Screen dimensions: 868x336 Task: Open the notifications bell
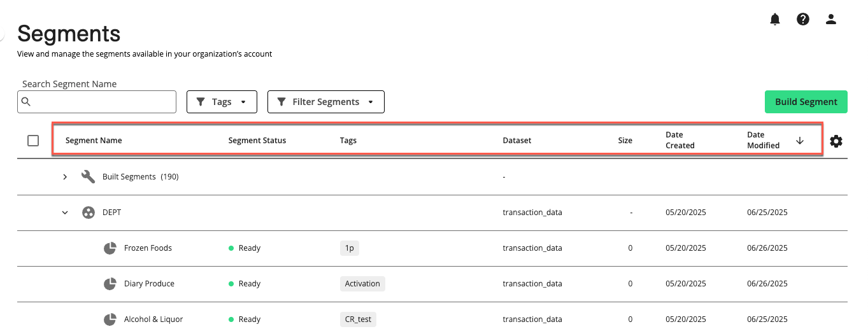[775, 19]
